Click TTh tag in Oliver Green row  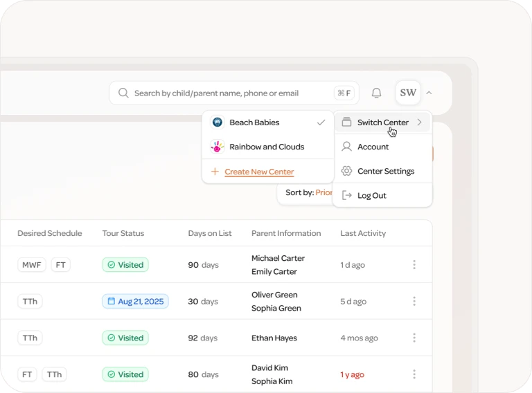click(x=30, y=301)
